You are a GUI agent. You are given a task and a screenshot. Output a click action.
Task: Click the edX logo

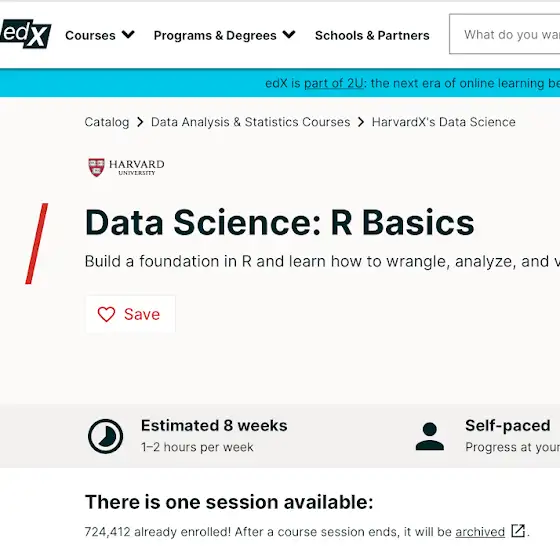pyautogui.click(x=25, y=34)
